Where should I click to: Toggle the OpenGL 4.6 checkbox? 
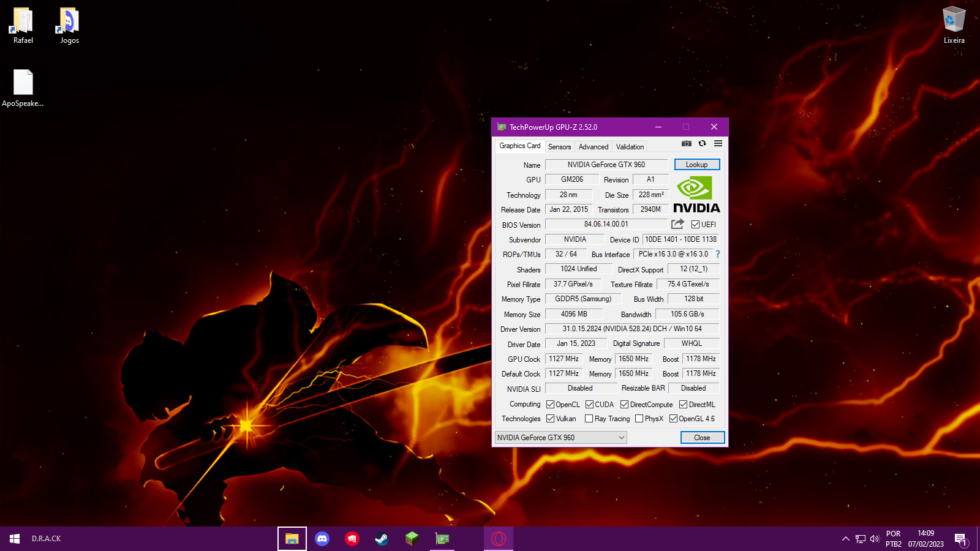point(673,419)
